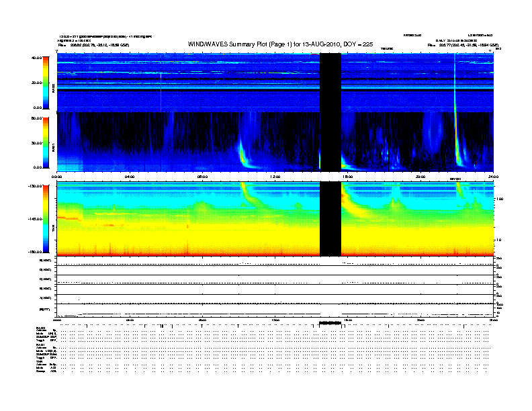Click the black data gap in the RAD spectrograms
Viewport: 532px width, 411px height.
[x=330, y=112]
